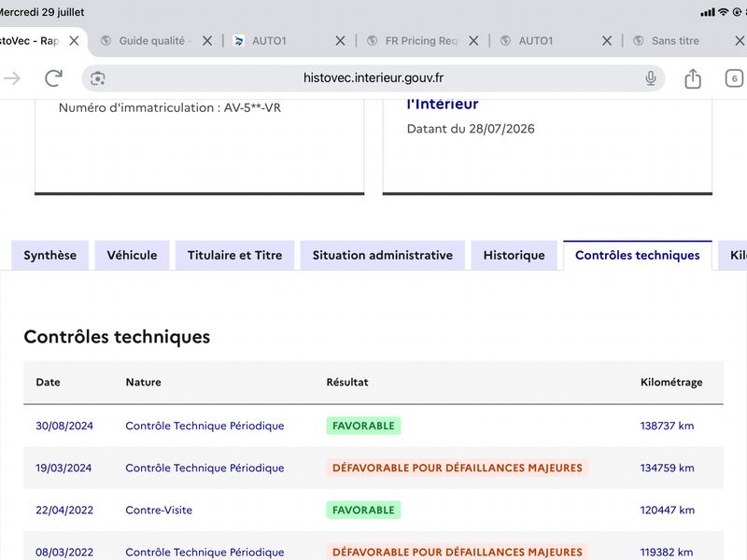Switch to the AUTO1 tab with blue logo
This screenshot has width=747, height=560.
point(269,41)
